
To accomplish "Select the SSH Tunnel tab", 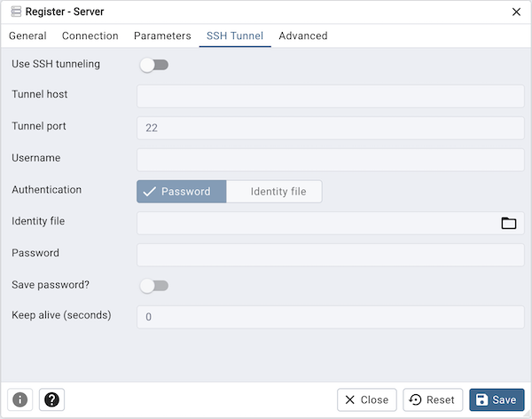I will pos(235,36).
